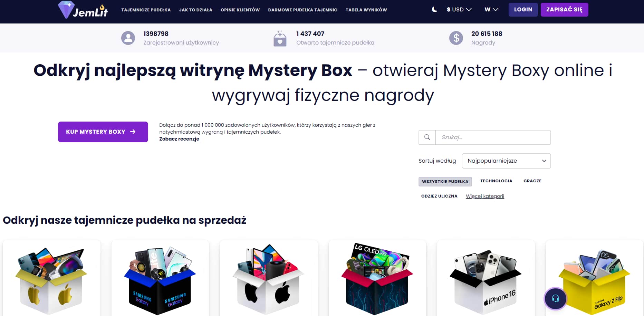644x316 pixels.
Task: Open Tabela Wyników from the navigation bar
Action: click(x=366, y=10)
